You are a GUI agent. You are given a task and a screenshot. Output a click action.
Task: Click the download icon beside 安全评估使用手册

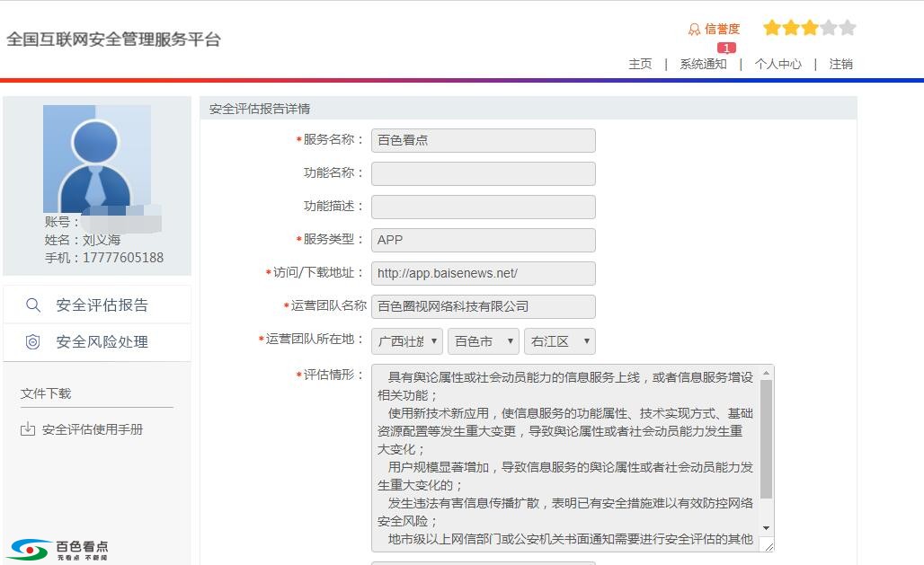28,428
